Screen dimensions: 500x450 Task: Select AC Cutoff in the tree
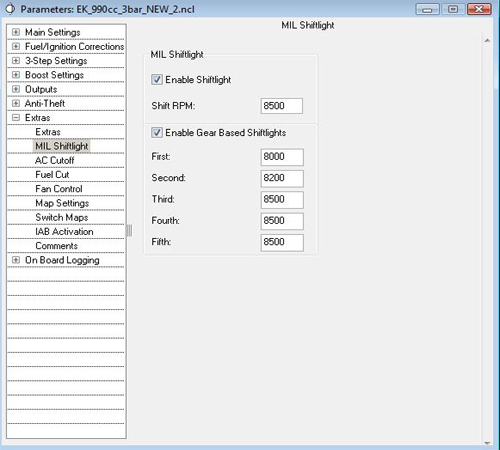click(54, 160)
